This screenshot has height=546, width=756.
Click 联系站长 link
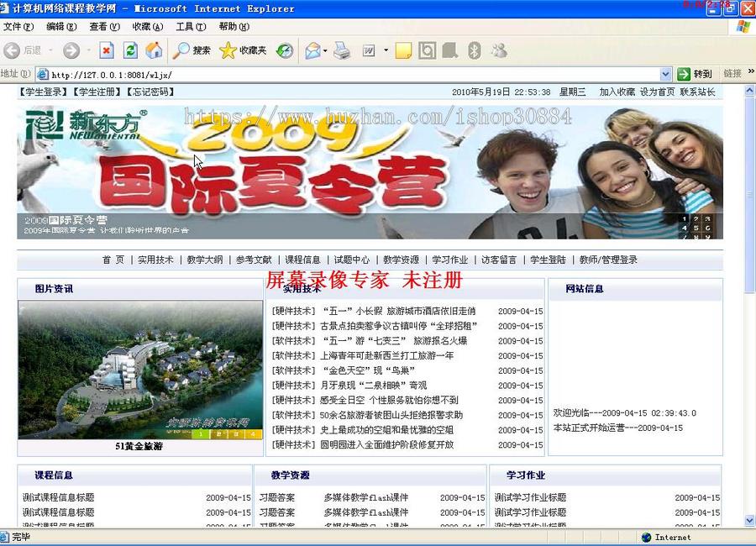pos(697,92)
